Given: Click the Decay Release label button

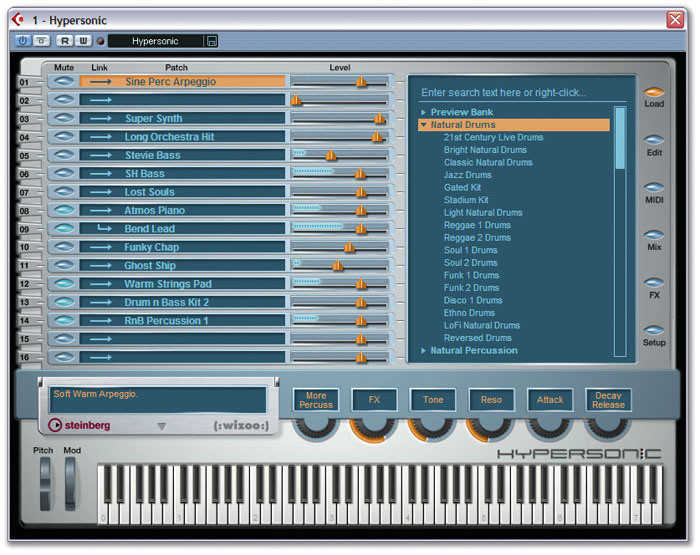Looking at the screenshot, I should coord(608,400).
